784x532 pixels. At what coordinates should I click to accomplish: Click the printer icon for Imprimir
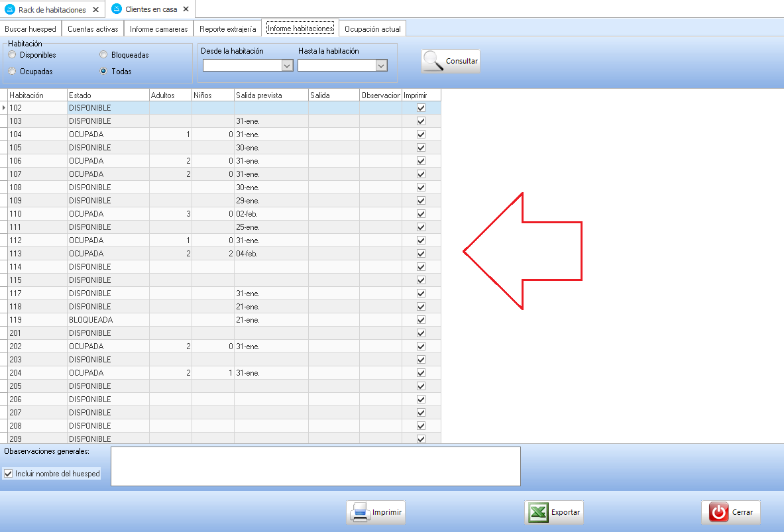pos(360,512)
